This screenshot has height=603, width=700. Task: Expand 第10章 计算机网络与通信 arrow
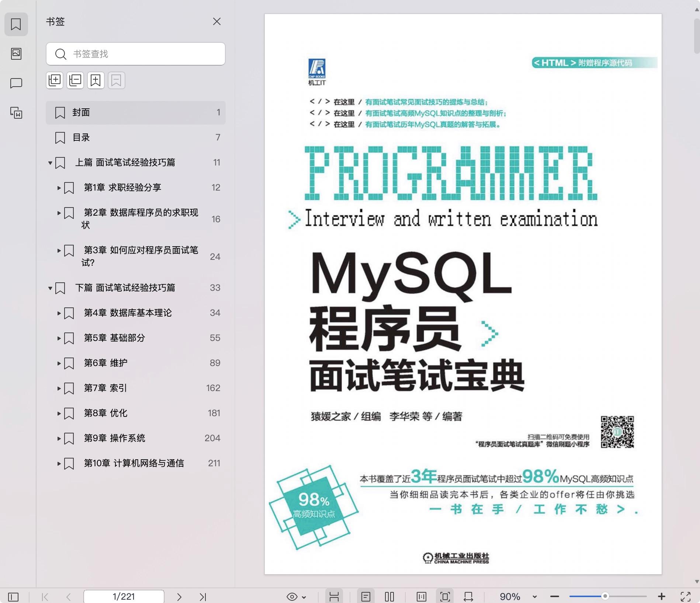(59, 464)
